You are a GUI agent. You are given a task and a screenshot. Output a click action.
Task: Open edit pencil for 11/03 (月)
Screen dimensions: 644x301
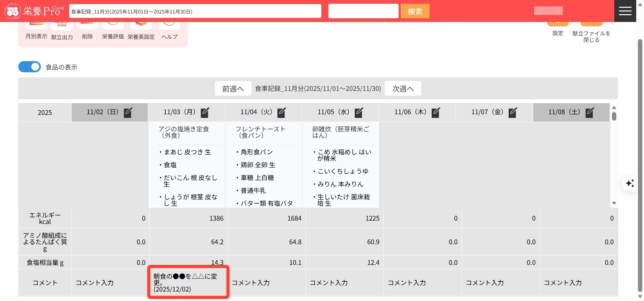[205, 112]
